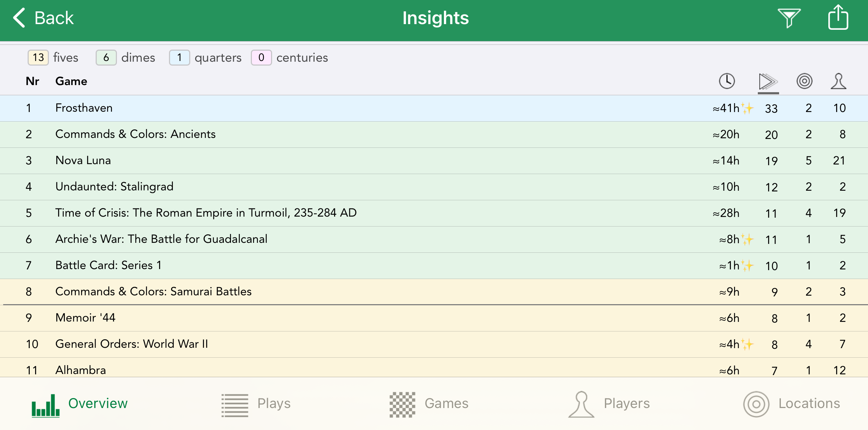Sort by the Game column header
The image size is (868, 430).
tap(71, 81)
